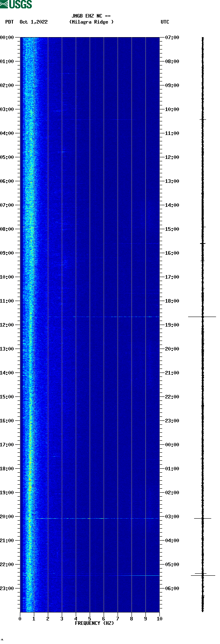This screenshot has width=220, height=644.
Task: Click the FREQUENCY (HZ) axis label
Action: point(94,623)
